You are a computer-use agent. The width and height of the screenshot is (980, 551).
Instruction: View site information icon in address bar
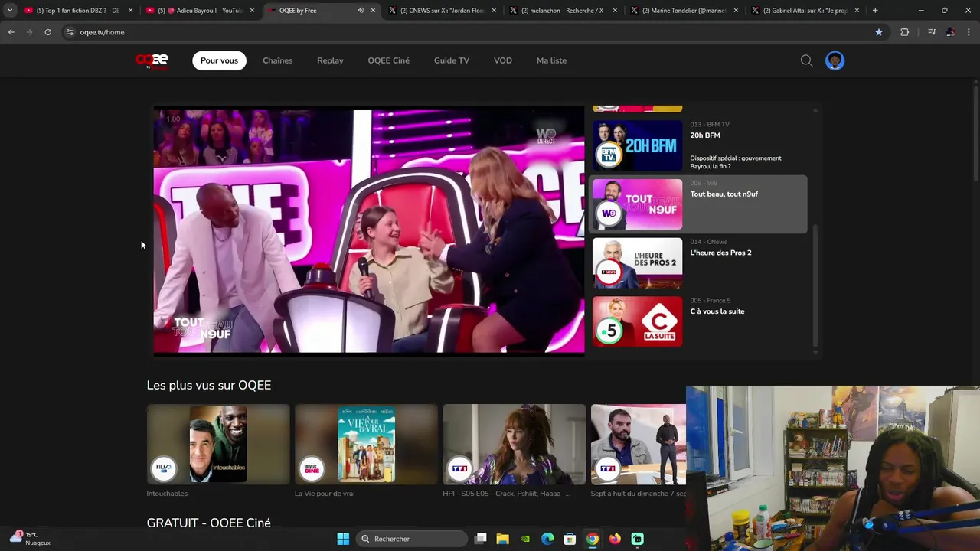[x=70, y=32]
